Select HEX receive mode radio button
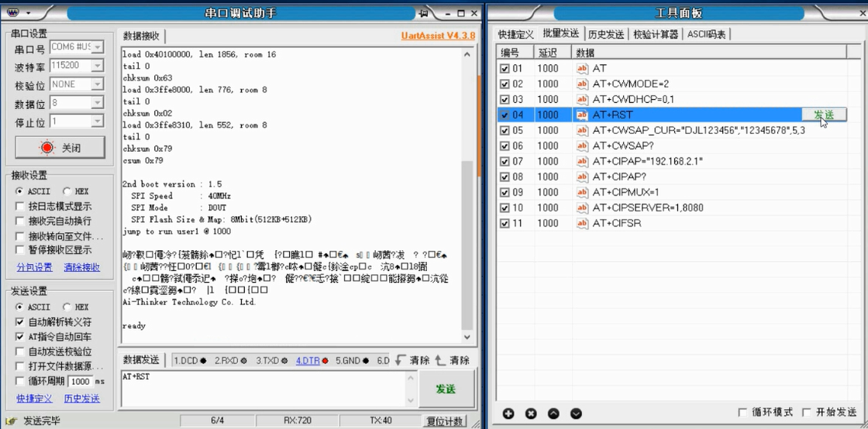Screen dimensions: 868x429 click(67, 191)
